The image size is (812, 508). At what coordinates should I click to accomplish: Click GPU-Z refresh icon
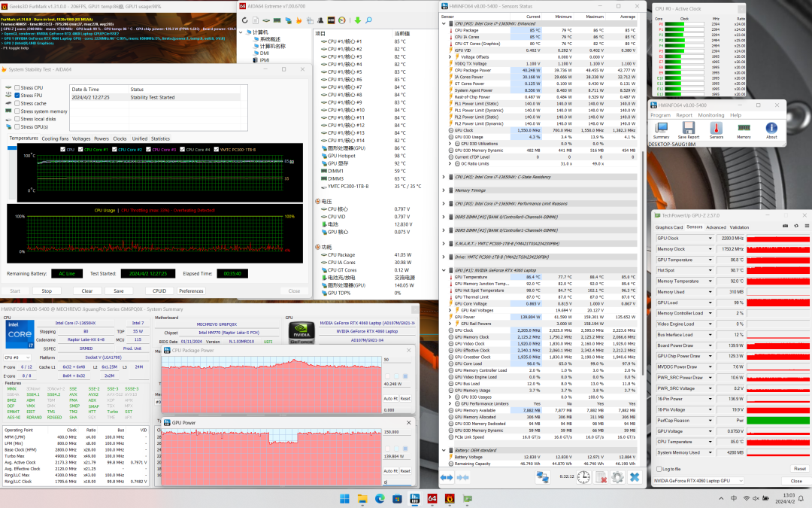pyautogui.click(x=796, y=226)
